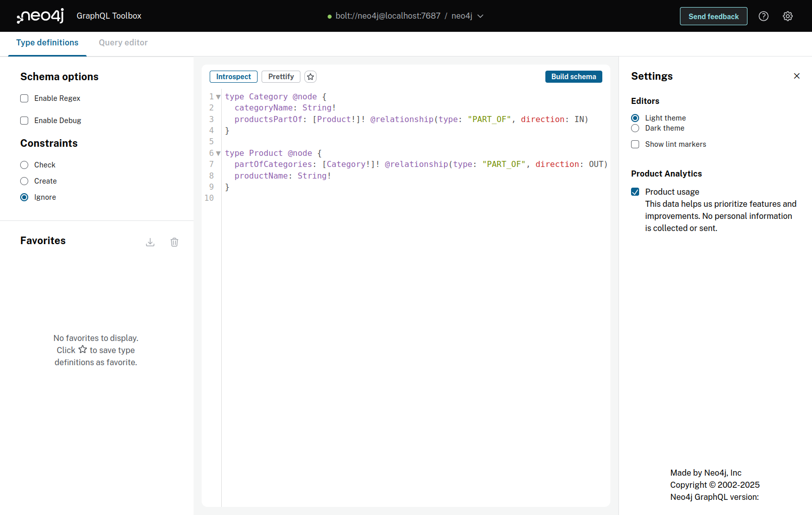The width and height of the screenshot is (812, 515).
Task: Click the productsPartOf field in editor
Action: coord(268,120)
